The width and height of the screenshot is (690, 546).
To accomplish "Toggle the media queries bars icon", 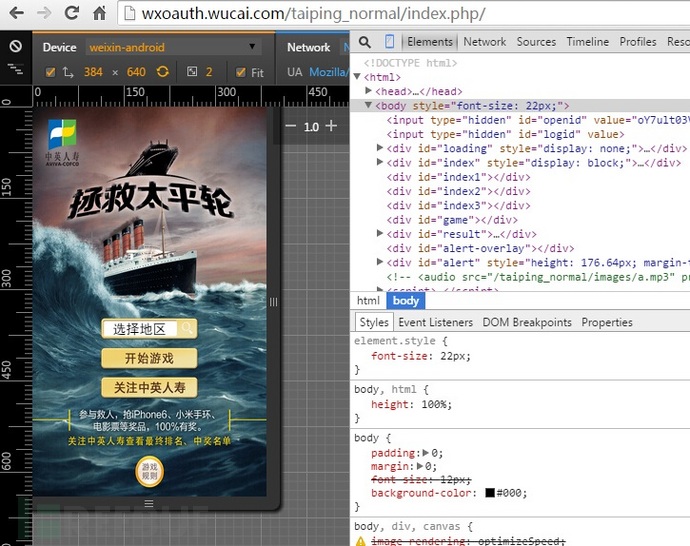I will [15, 69].
